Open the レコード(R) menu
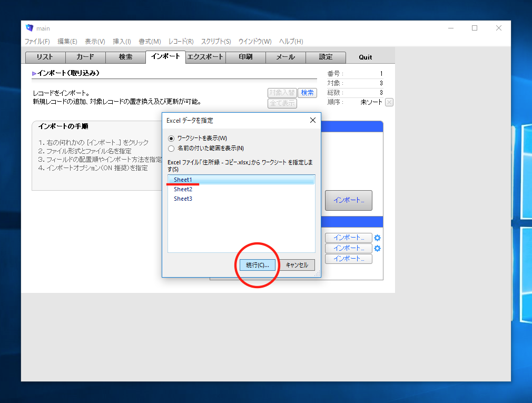 pos(181,42)
